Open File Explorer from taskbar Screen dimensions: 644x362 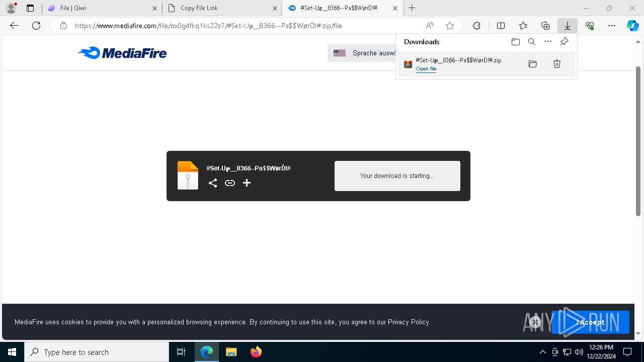pos(231,352)
